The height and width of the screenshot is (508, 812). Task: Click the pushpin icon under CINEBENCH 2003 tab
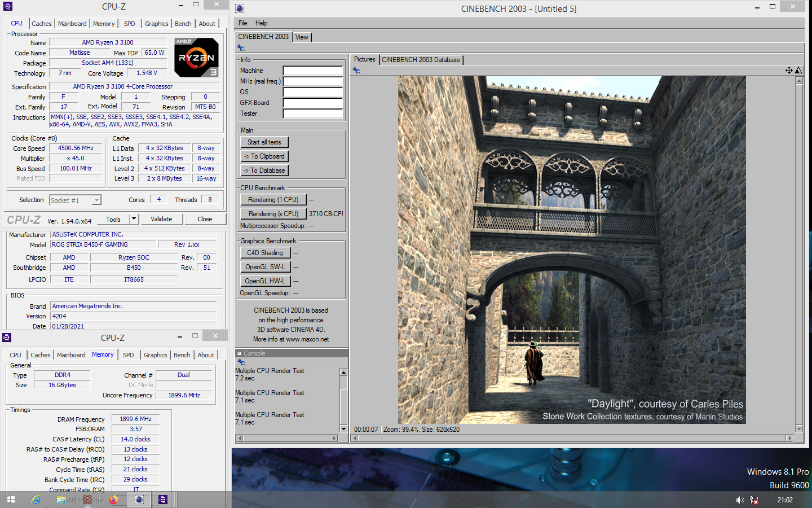click(241, 48)
